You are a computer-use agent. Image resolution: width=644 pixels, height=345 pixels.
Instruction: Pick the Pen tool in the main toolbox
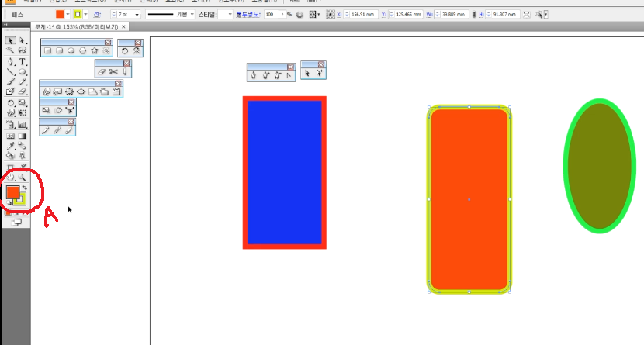click(10, 62)
